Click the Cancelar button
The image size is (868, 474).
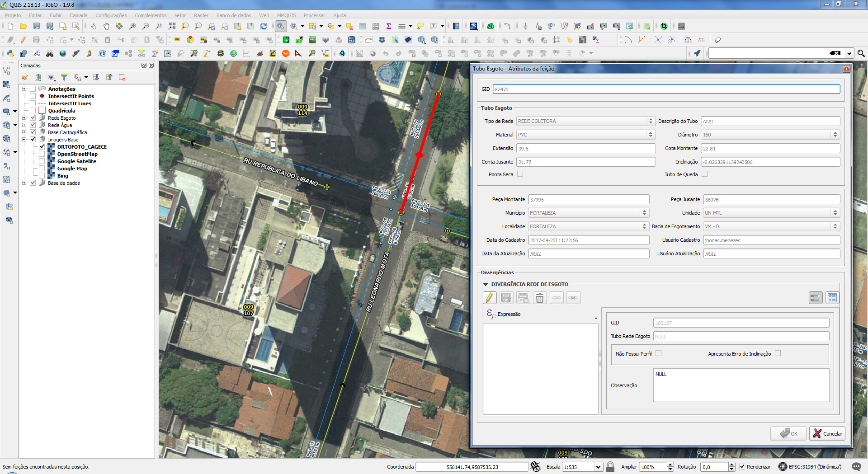[x=827, y=434]
